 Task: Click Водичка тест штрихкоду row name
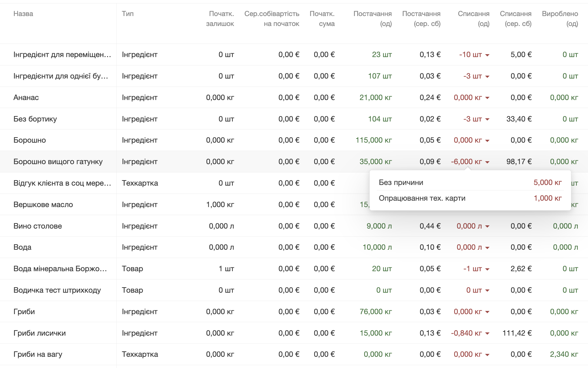click(57, 290)
